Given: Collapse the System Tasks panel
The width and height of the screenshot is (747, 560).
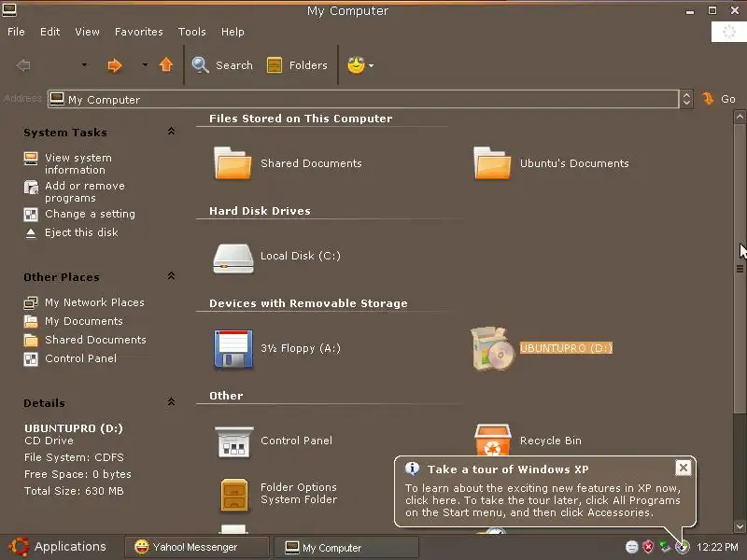Looking at the screenshot, I should point(171,132).
